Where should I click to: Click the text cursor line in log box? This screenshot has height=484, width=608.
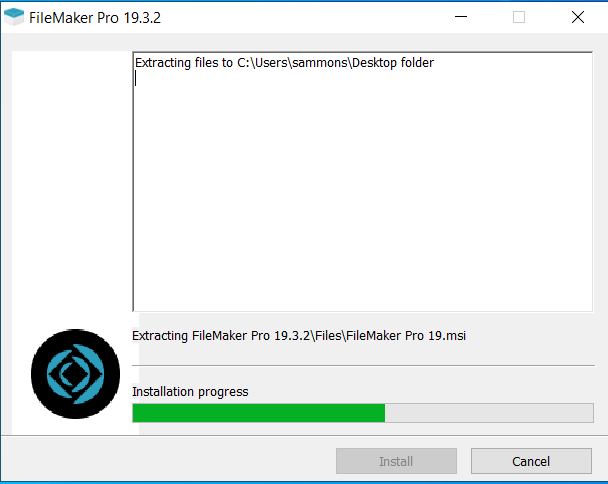pos(135,79)
